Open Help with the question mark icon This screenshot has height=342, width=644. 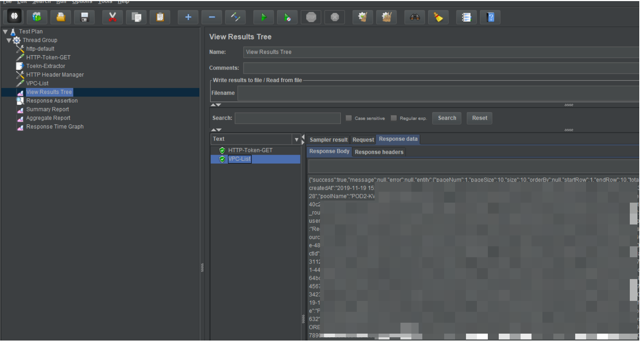490,17
